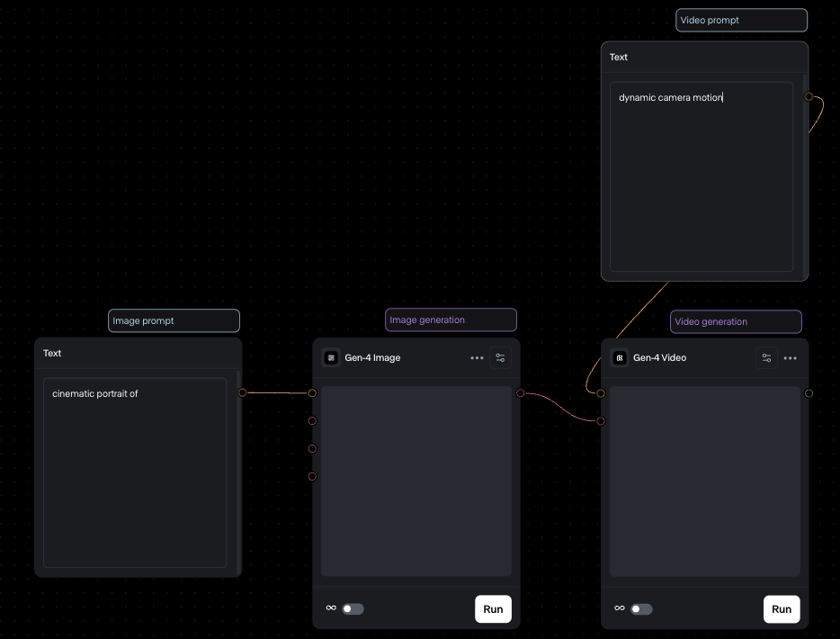Toggle the loop switch on Gen-4 Image node
Screen dimensions: 840x639
[x=353, y=609]
